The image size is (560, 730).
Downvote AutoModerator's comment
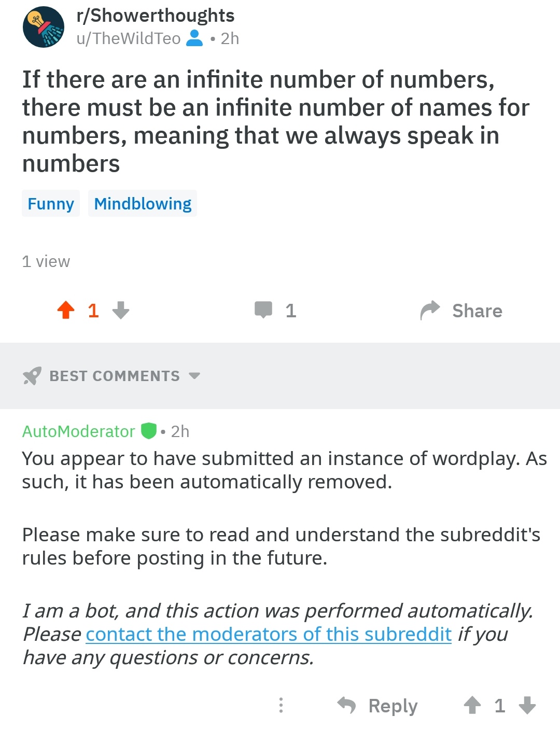pos(527,706)
